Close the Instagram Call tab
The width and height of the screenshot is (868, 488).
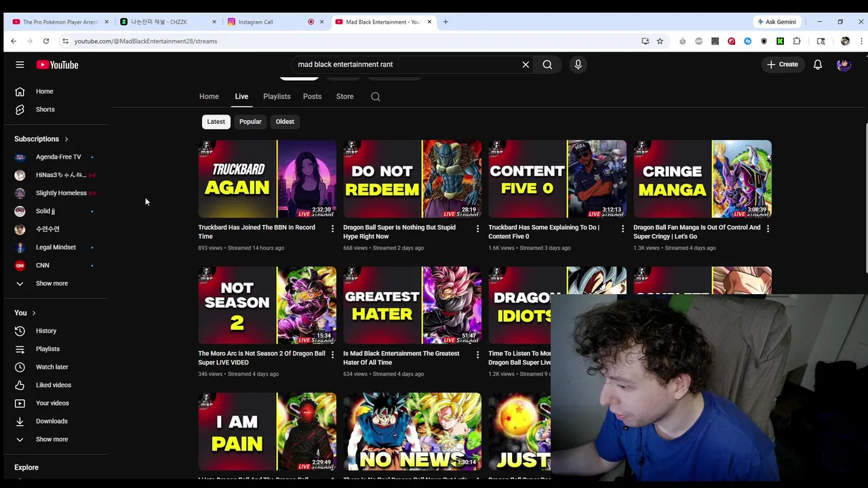[x=321, y=22]
